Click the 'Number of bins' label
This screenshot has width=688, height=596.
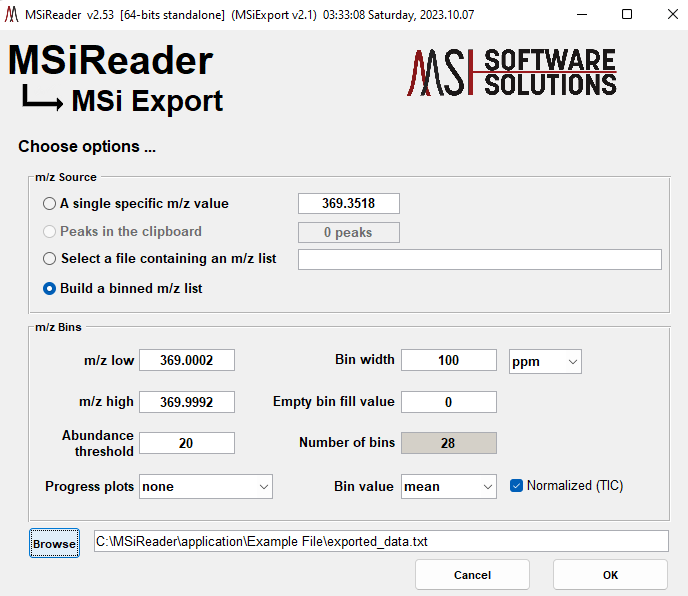(x=347, y=442)
